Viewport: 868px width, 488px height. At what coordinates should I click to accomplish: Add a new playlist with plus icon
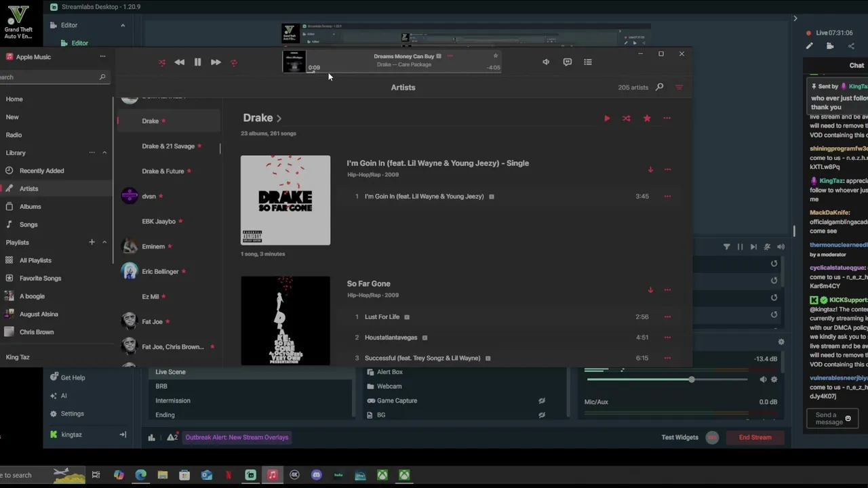coord(92,243)
